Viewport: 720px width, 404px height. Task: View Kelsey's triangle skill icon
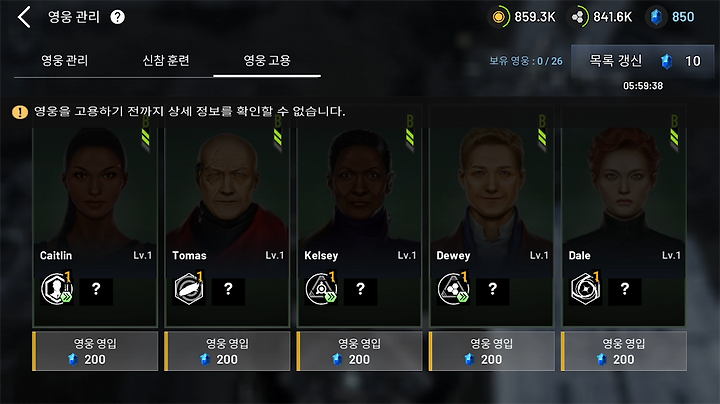tap(321, 289)
